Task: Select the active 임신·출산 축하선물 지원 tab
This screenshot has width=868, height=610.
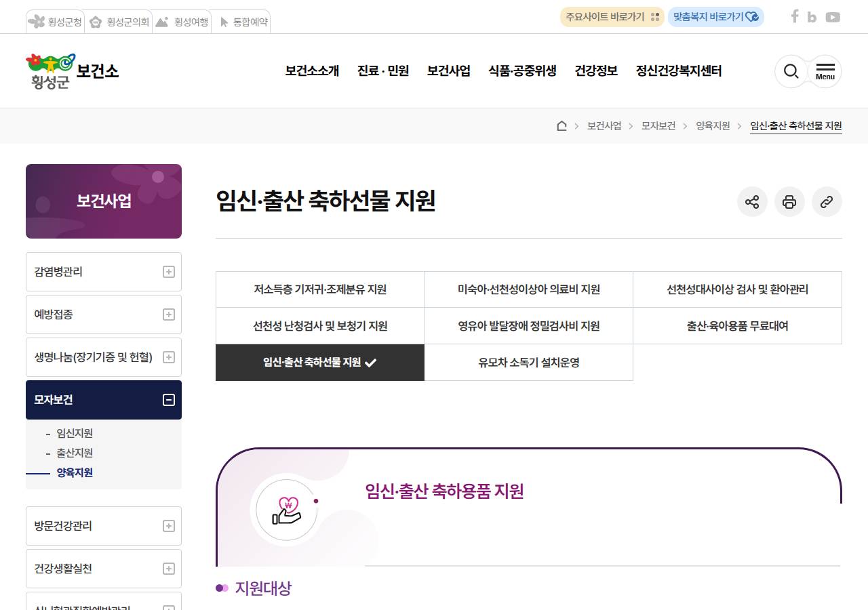Action: [320, 363]
